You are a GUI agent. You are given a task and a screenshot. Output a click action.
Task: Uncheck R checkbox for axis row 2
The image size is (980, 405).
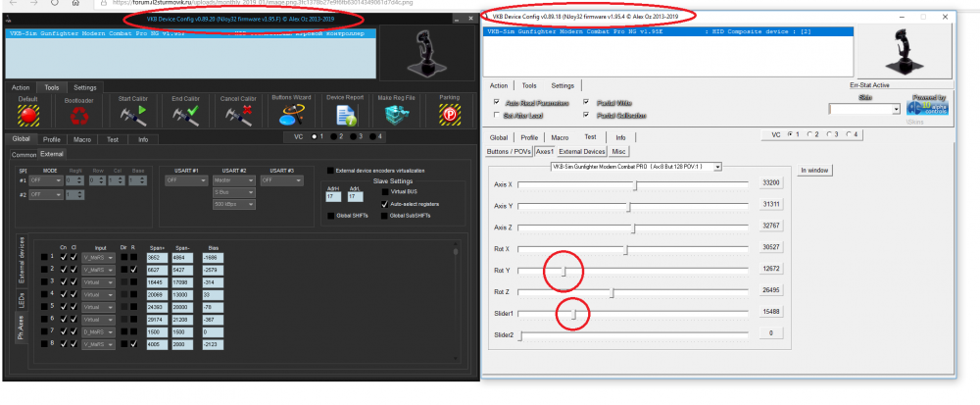point(133,270)
